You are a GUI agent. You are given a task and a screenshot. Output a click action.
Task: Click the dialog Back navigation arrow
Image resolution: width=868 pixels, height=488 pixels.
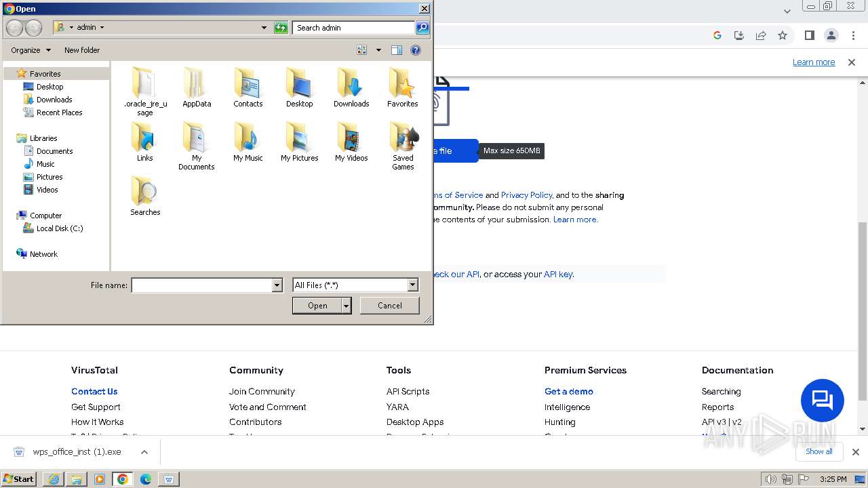(x=15, y=28)
